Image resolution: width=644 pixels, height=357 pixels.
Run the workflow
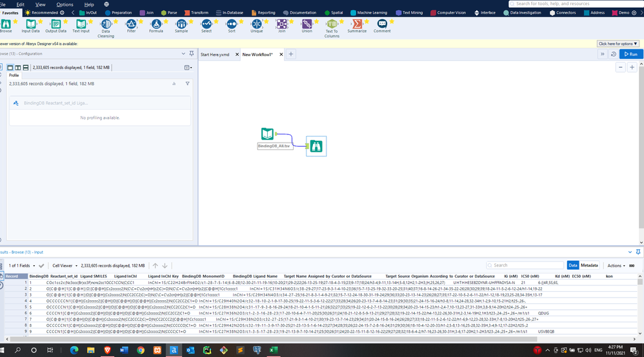[x=631, y=54]
